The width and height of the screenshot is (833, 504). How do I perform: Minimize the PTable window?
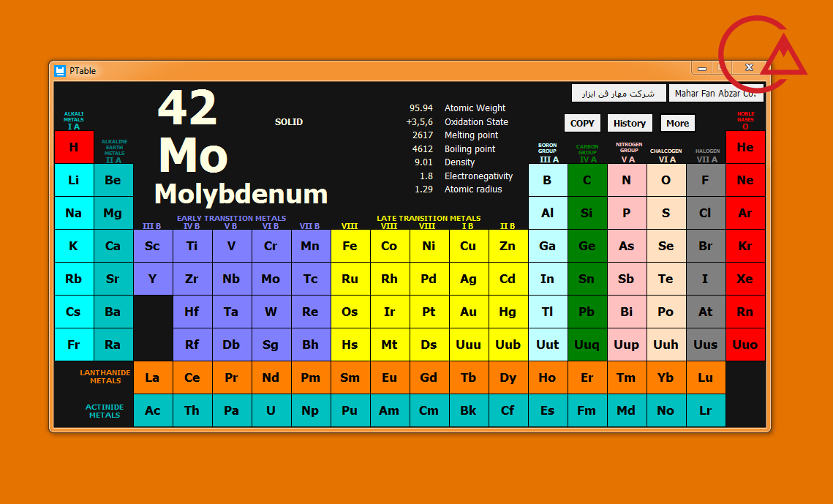pyautogui.click(x=702, y=69)
